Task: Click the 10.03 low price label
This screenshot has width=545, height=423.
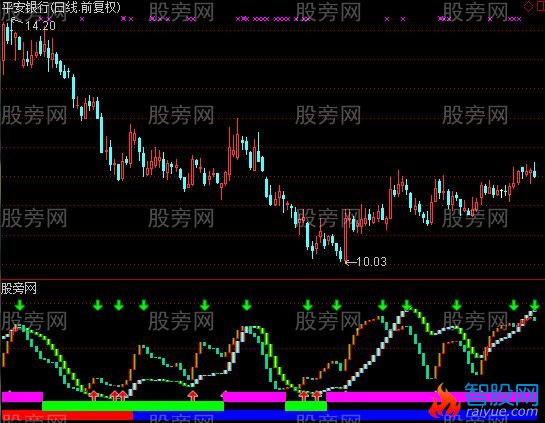Action: pos(372,261)
